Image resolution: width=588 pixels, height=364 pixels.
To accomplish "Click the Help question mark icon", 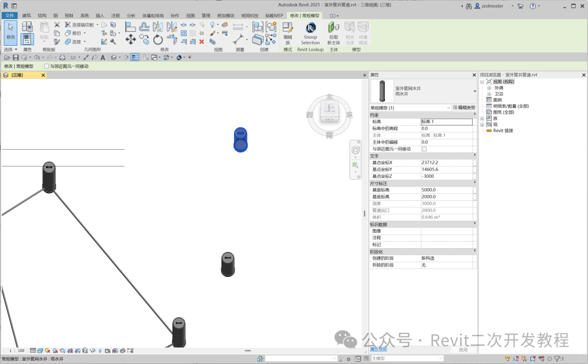I will [x=533, y=6].
